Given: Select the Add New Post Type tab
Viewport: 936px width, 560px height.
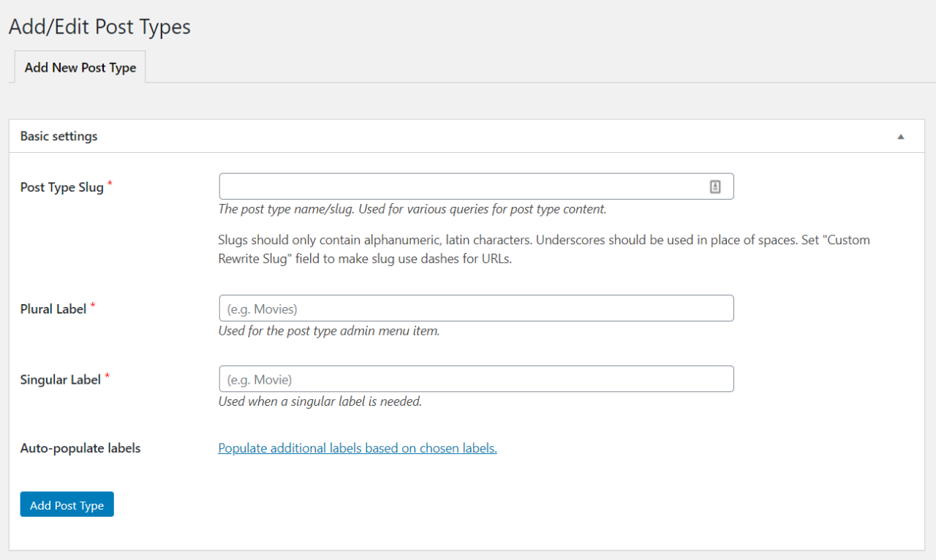Looking at the screenshot, I should click(x=80, y=67).
